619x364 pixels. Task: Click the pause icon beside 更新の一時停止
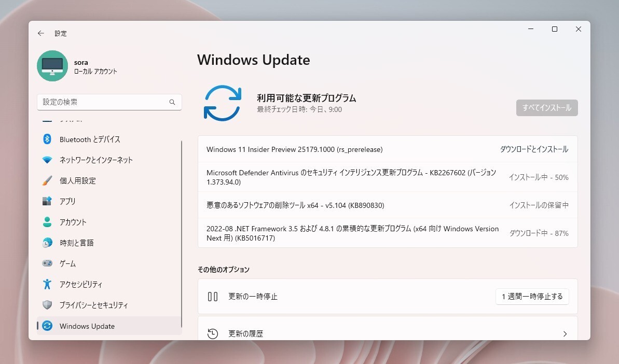tap(213, 297)
